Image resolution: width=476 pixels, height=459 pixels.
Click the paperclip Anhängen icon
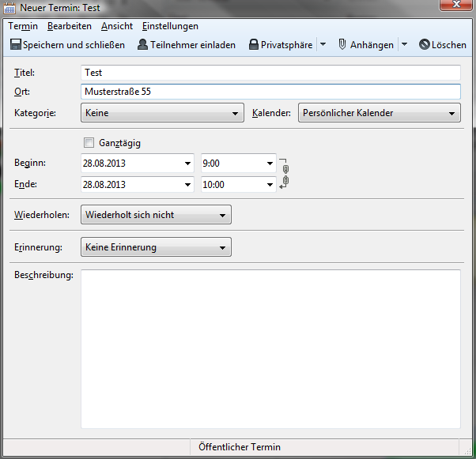[342, 45]
